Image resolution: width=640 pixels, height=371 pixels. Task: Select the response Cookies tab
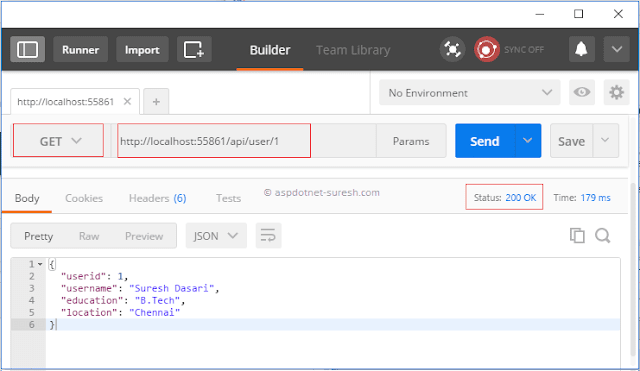[84, 198]
